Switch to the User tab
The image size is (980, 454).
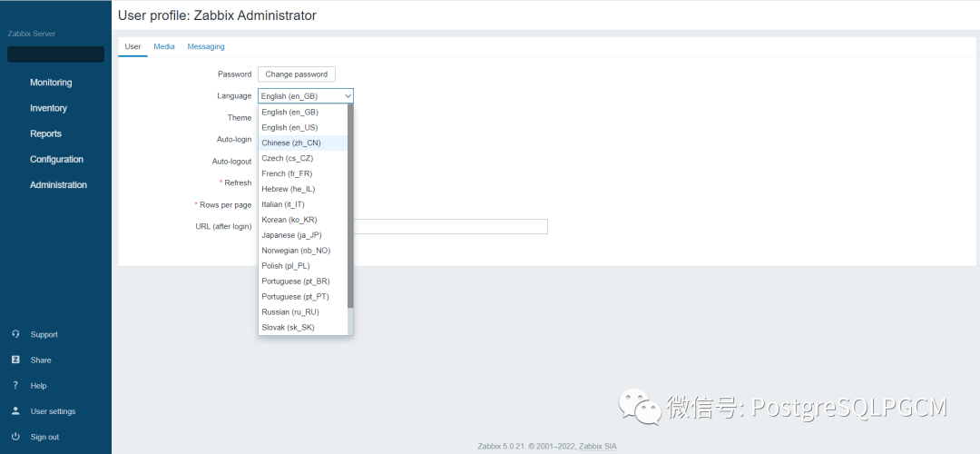click(132, 47)
